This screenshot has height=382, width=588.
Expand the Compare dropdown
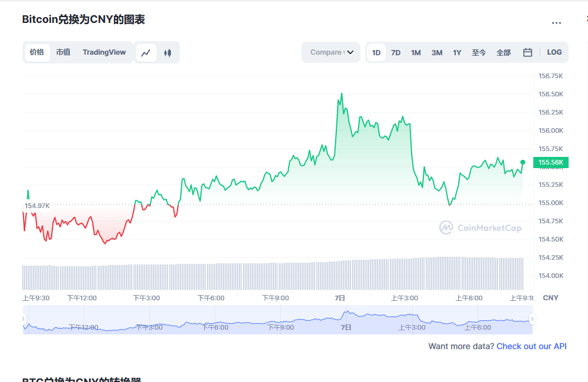pyautogui.click(x=330, y=52)
